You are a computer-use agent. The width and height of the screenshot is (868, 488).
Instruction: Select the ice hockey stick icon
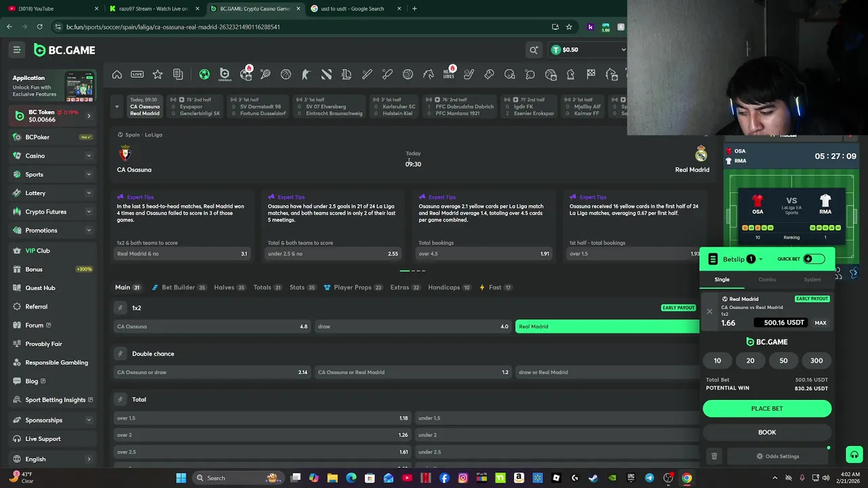click(469, 75)
